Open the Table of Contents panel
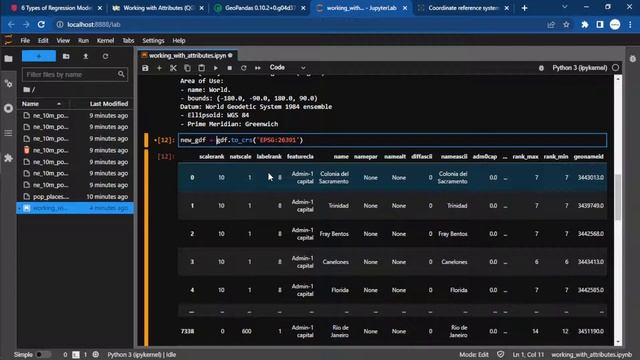The image size is (640, 360). (8, 133)
